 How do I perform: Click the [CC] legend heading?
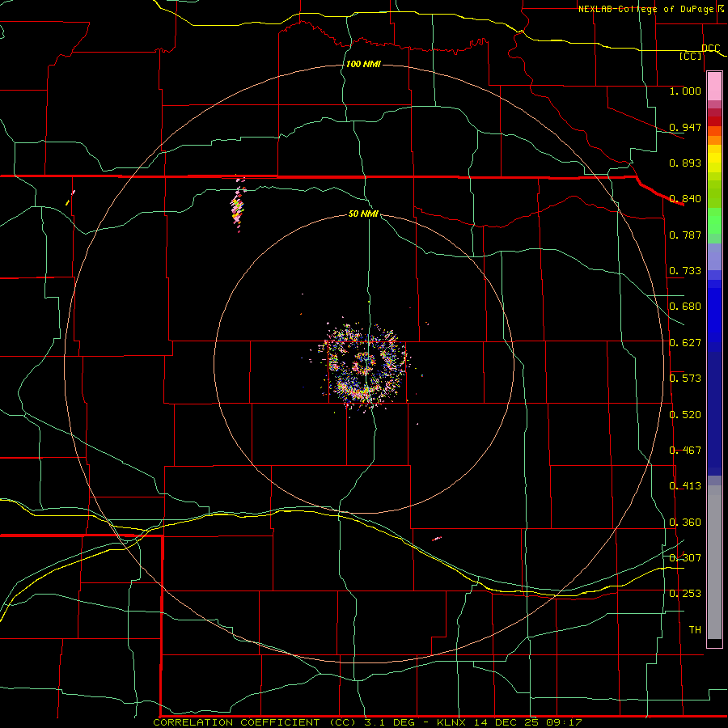[691, 56]
